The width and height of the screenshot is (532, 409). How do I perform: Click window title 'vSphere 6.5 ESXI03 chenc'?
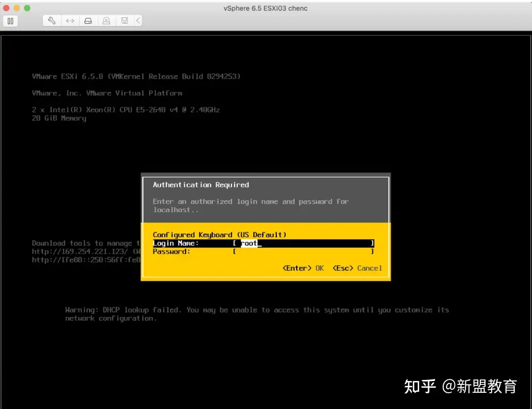point(266,8)
